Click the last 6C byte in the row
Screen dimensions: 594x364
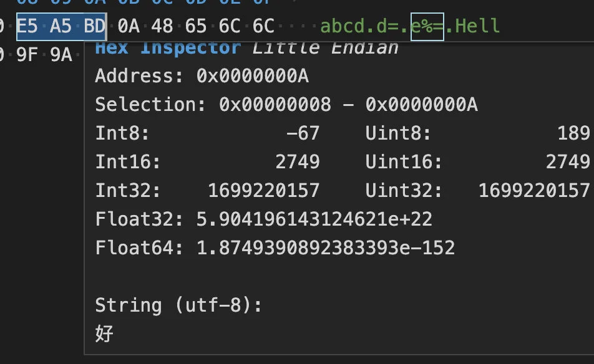point(264,26)
